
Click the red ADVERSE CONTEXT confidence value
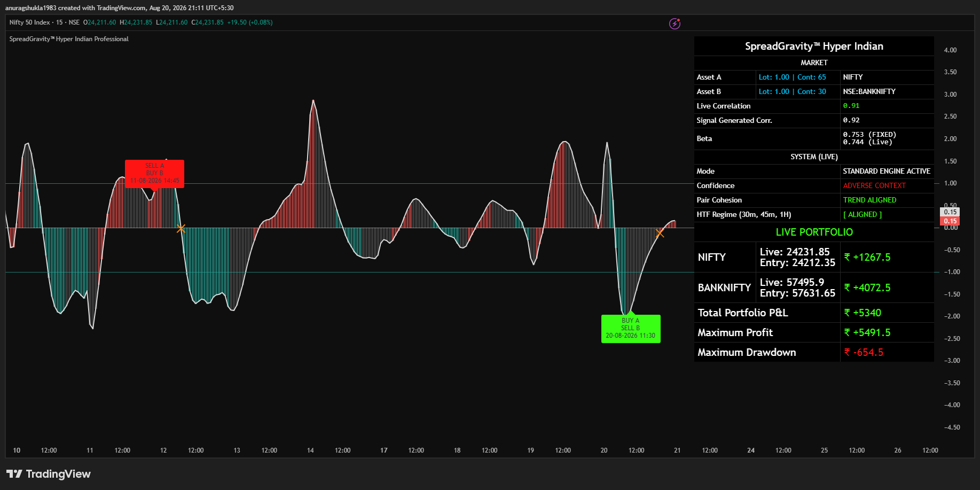874,186
